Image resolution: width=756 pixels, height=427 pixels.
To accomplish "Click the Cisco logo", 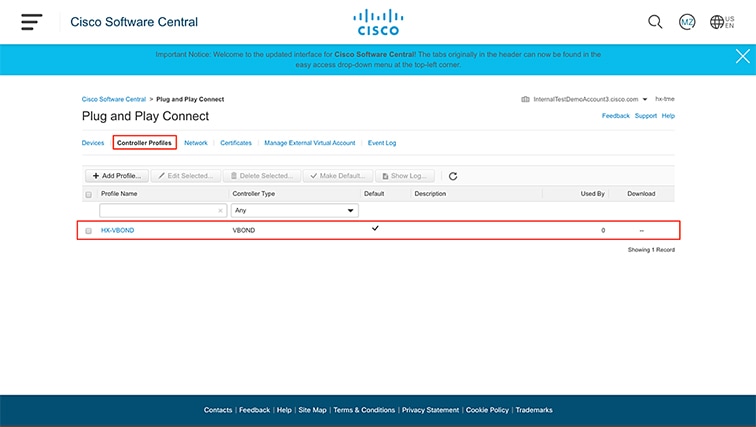I will 378,22.
